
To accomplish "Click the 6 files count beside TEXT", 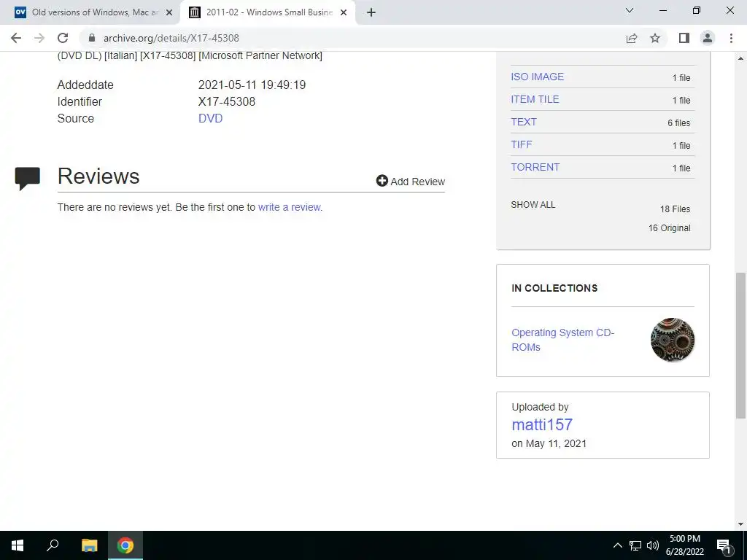I will pyautogui.click(x=679, y=122).
